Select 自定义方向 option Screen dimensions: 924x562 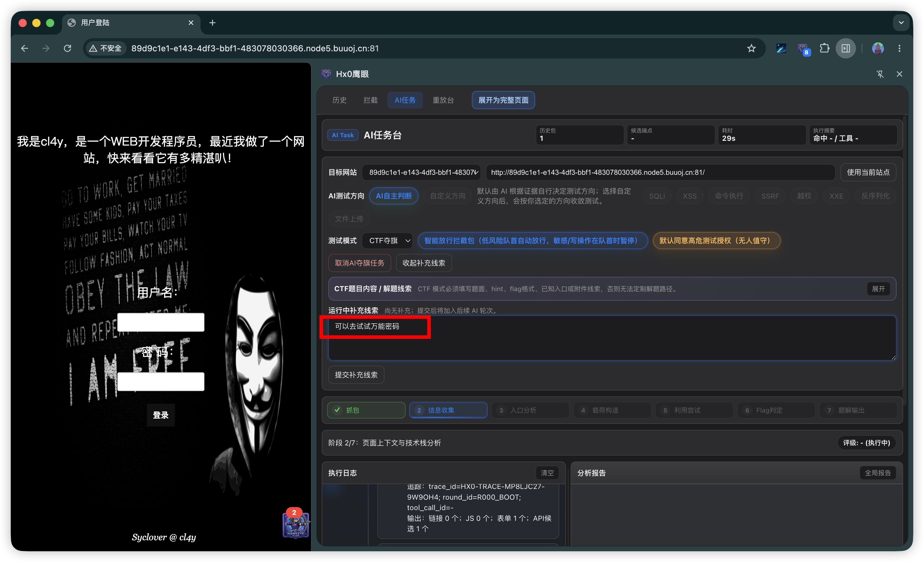point(448,196)
